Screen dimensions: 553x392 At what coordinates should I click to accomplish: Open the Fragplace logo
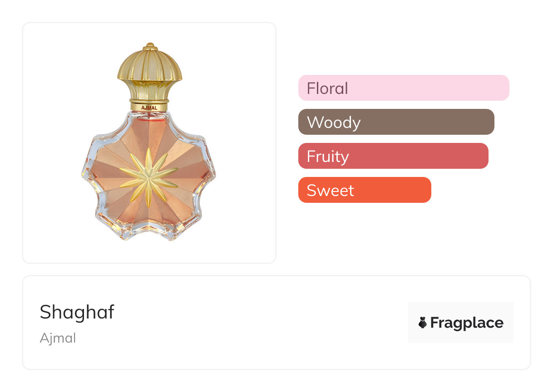(460, 323)
